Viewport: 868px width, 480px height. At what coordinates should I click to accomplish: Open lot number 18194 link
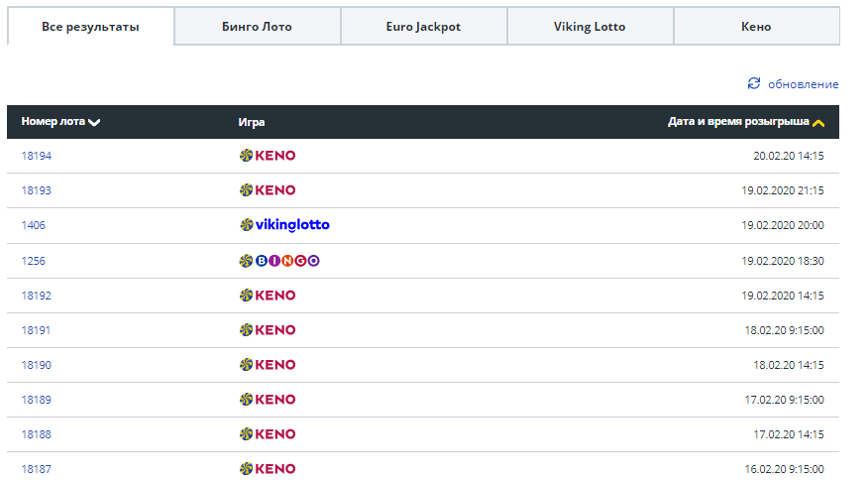pos(36,156)
